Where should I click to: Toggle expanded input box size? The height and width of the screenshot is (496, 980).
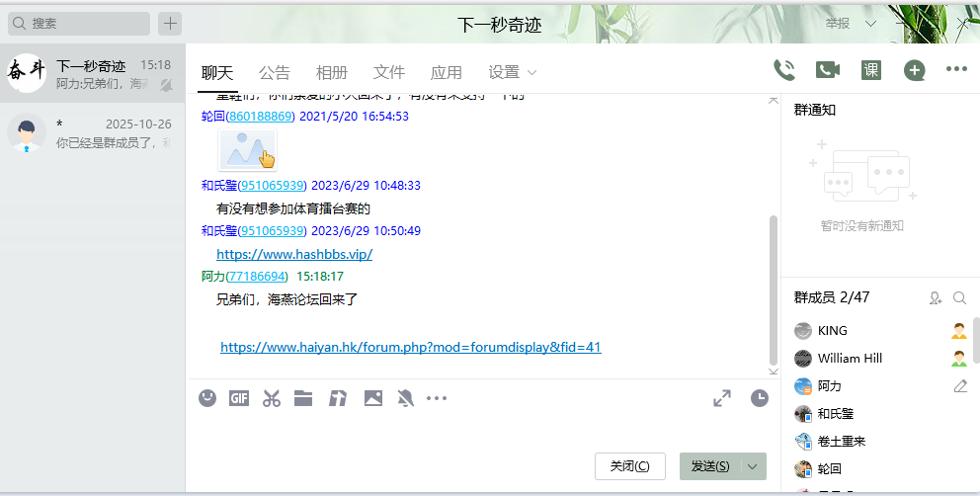point(722,398)
